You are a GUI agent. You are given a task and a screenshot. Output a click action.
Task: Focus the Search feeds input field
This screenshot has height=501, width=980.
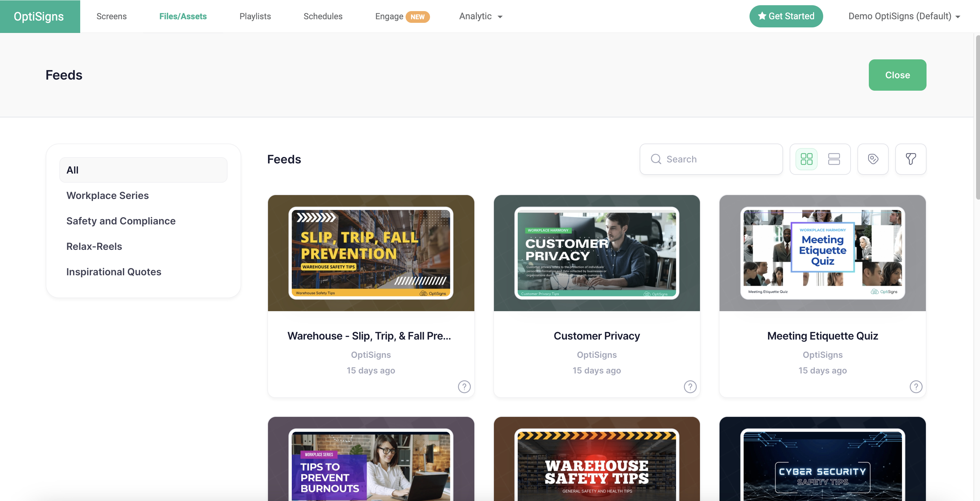click(x=711, y=159)
